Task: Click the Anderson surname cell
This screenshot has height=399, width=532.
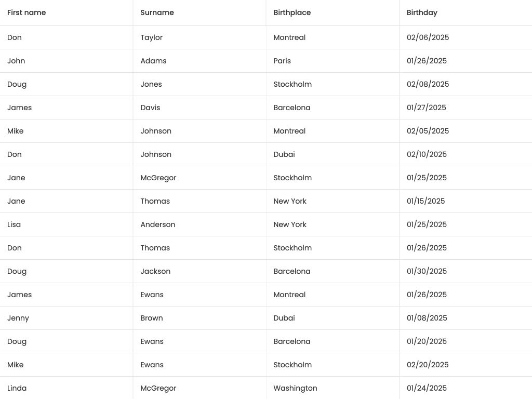Action: click(158, 224)
